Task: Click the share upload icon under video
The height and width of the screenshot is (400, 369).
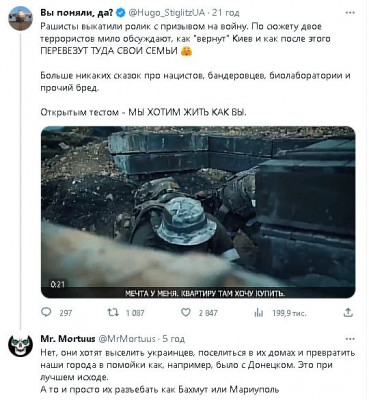Action: pyautogui.click(x=348, y=312)
